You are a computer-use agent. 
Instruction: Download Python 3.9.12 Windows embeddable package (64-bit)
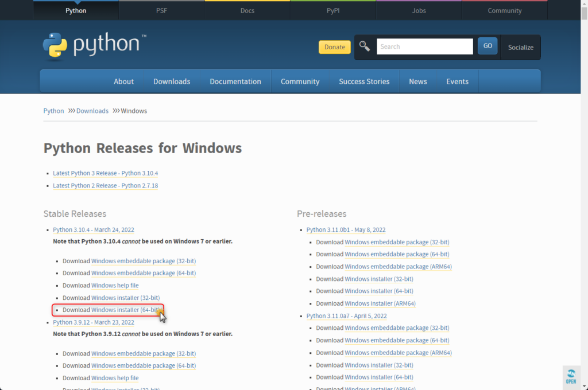[x=144, y=365]
